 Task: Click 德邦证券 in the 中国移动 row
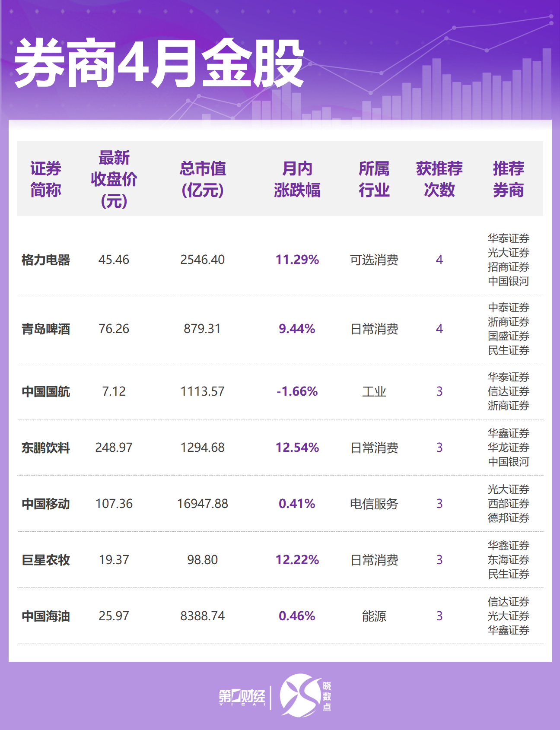[508, 518]
